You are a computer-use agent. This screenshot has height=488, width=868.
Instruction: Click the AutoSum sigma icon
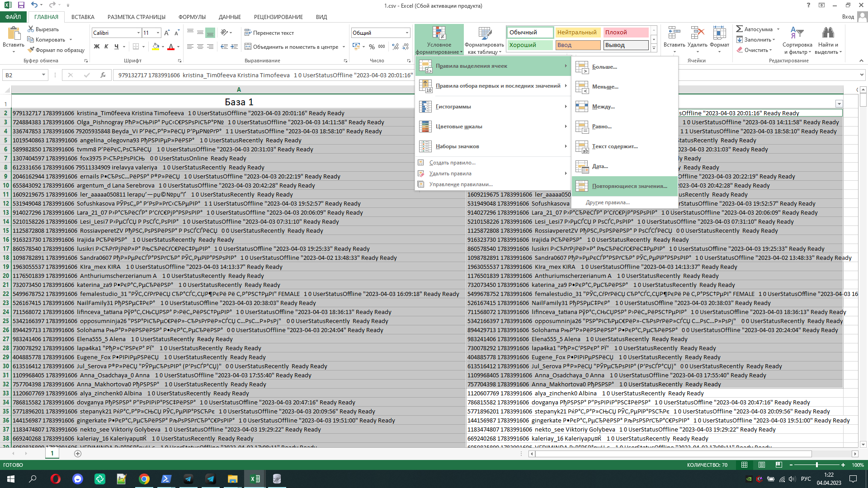click(740, 29)
